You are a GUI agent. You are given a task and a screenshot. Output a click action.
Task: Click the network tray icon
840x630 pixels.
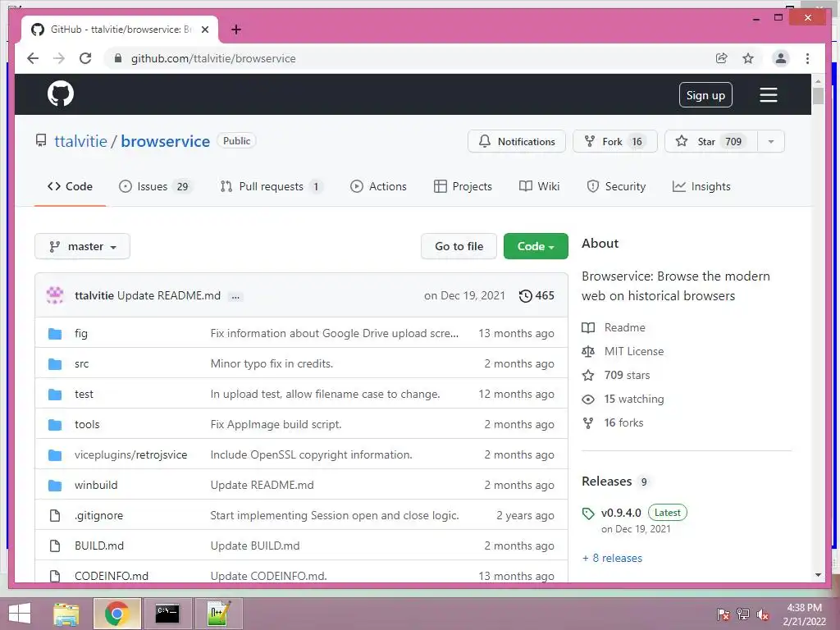tap(743, 614)
